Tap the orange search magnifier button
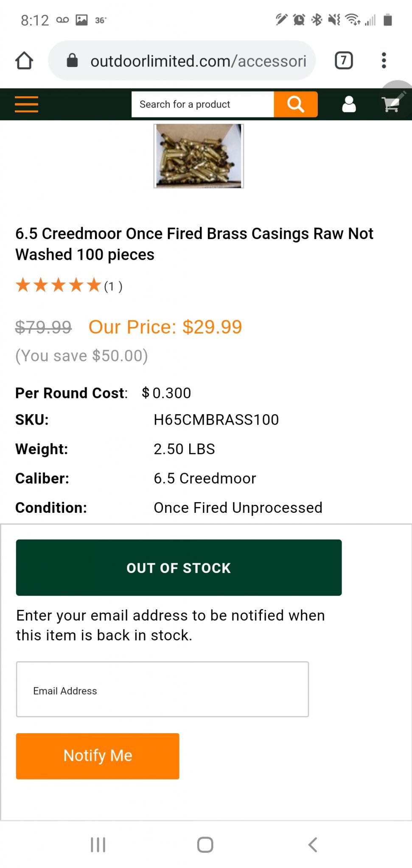 pos(296,104)
